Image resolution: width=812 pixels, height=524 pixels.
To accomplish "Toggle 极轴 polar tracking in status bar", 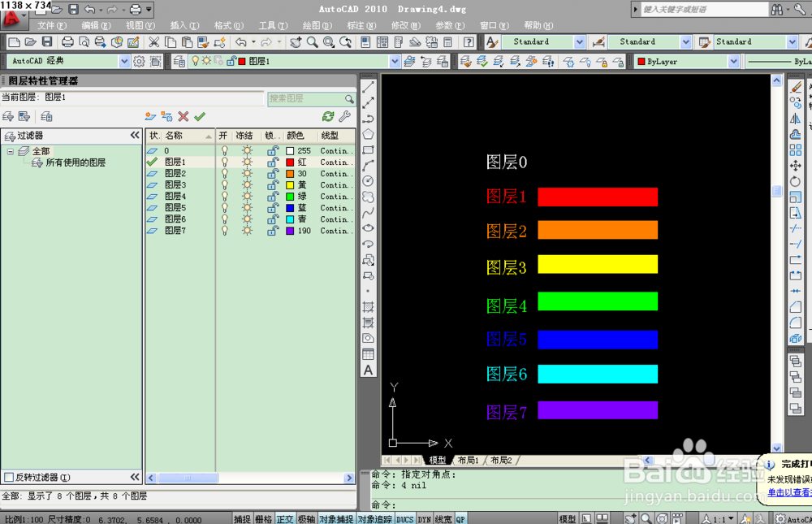I will click(307, 519).
